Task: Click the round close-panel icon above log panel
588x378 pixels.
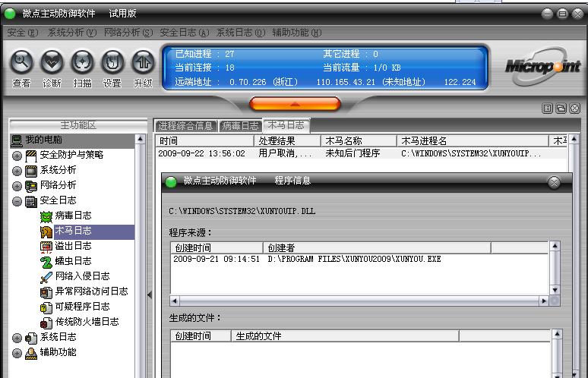Action: (574, 109)
